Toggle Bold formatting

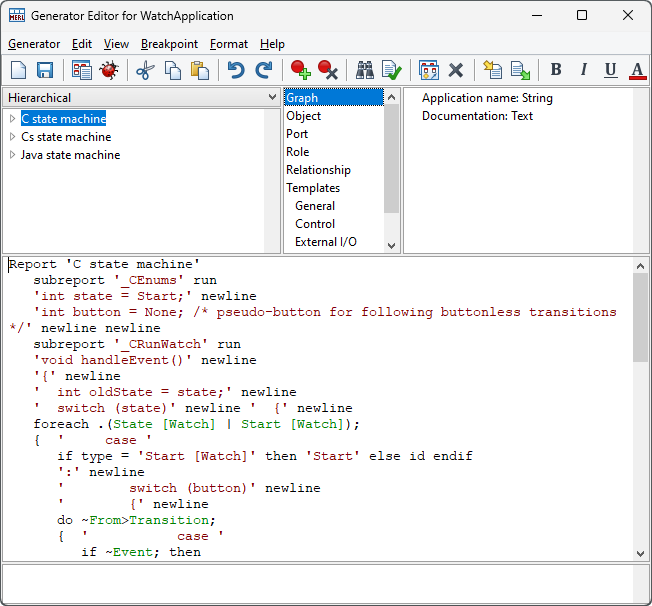pyautogui.click(x=556, y=69)
